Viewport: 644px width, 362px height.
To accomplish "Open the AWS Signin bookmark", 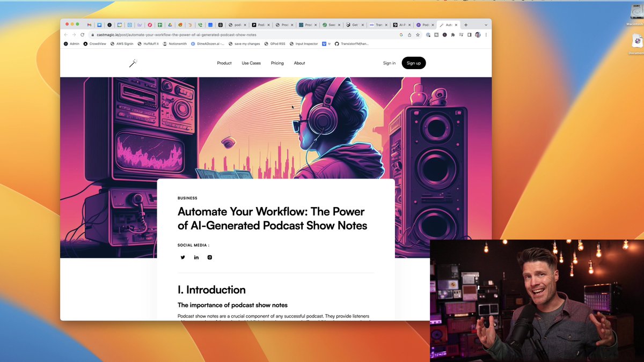I will [x=122, y=43].
